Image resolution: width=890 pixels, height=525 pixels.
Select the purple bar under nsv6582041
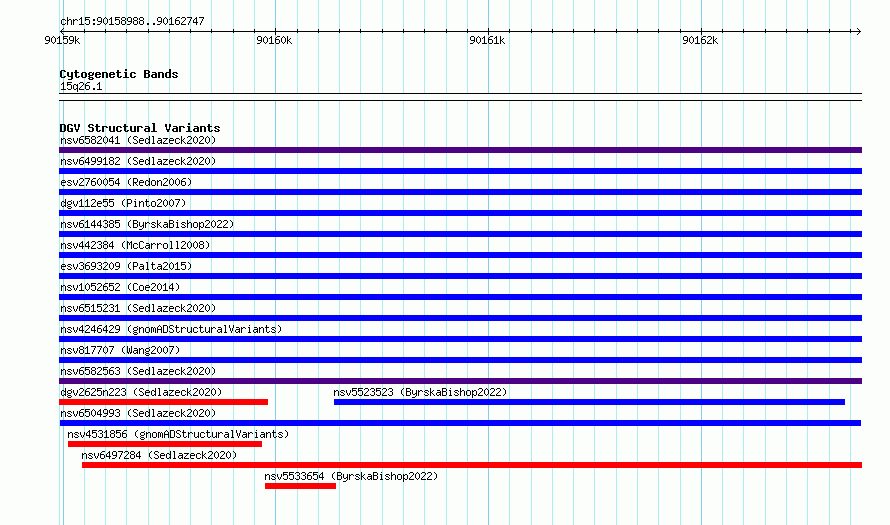[460, 150]
